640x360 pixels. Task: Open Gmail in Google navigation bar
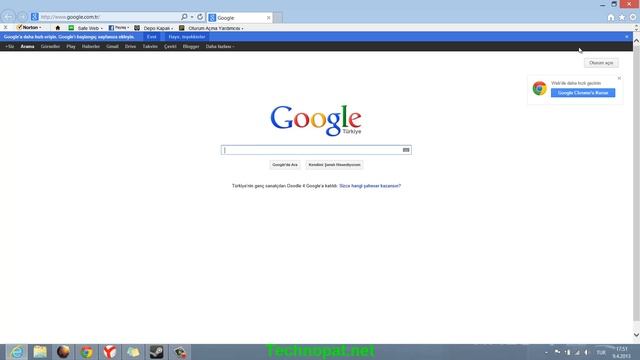[112, 47]
